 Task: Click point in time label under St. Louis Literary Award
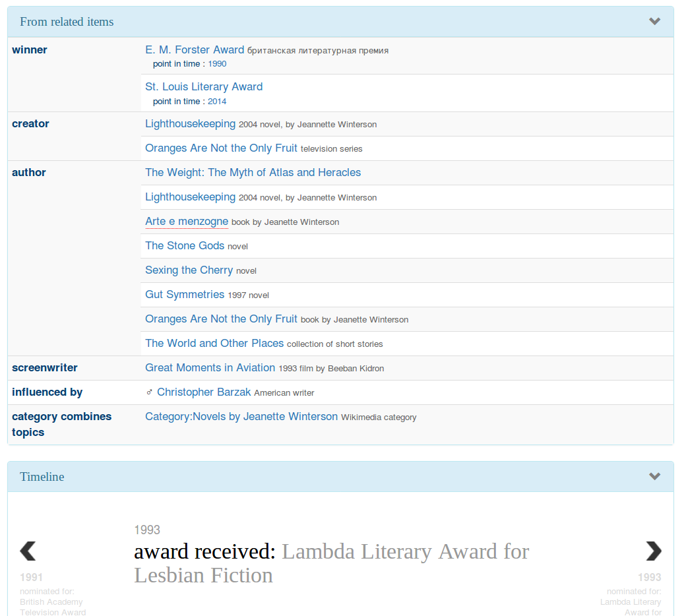point(179,102)
